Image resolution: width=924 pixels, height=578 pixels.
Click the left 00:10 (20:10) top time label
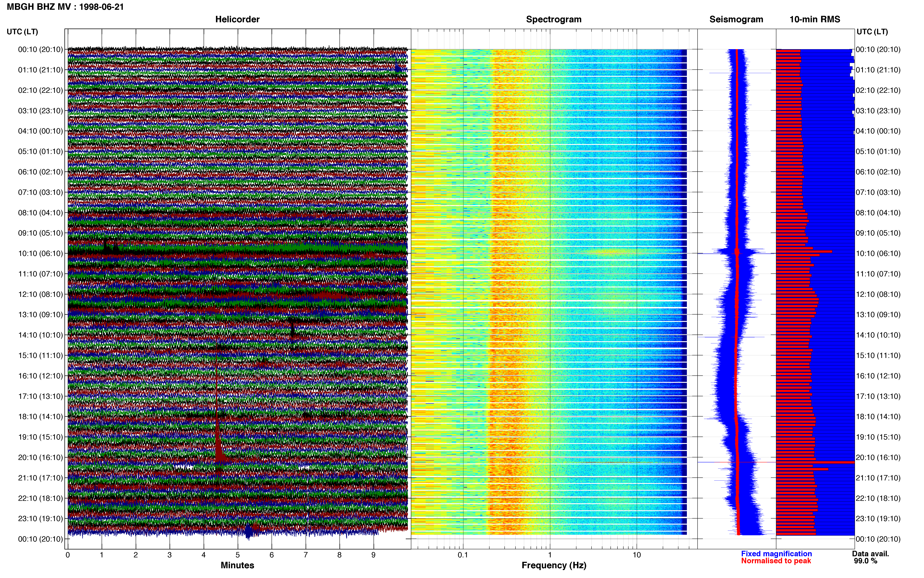(41, 49)
